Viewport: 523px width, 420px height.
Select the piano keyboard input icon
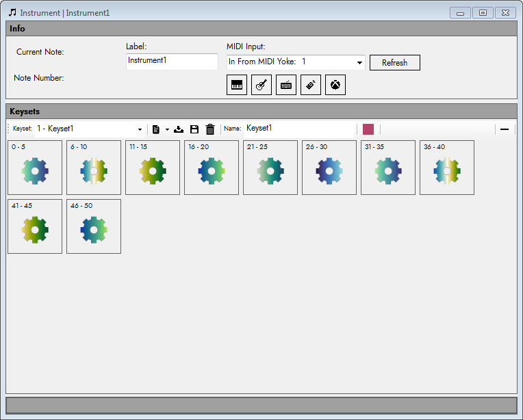[236, 85]
